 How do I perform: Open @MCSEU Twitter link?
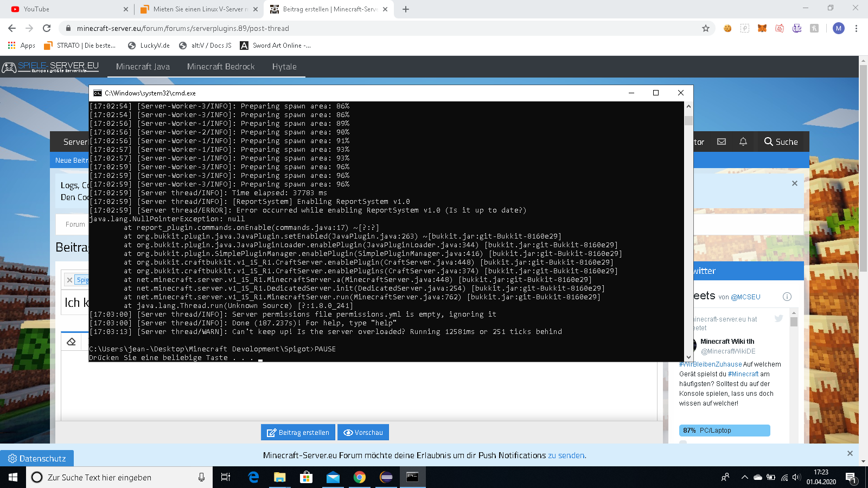point(745,297)
